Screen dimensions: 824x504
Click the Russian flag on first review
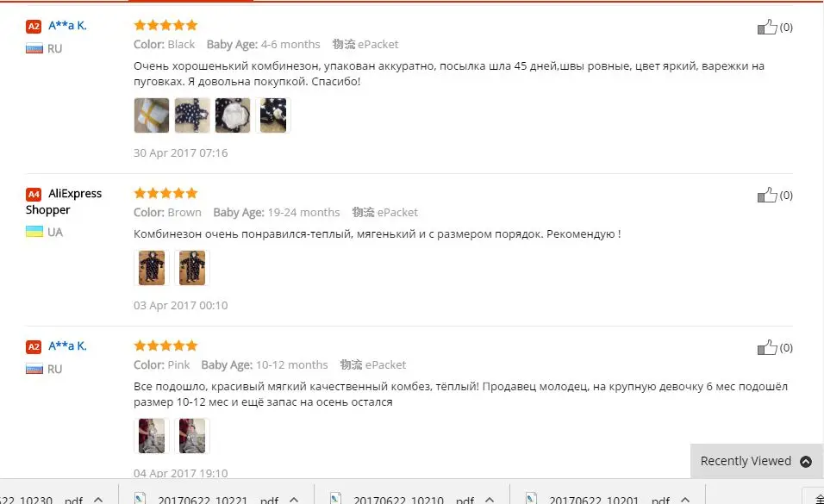[34, 48]
